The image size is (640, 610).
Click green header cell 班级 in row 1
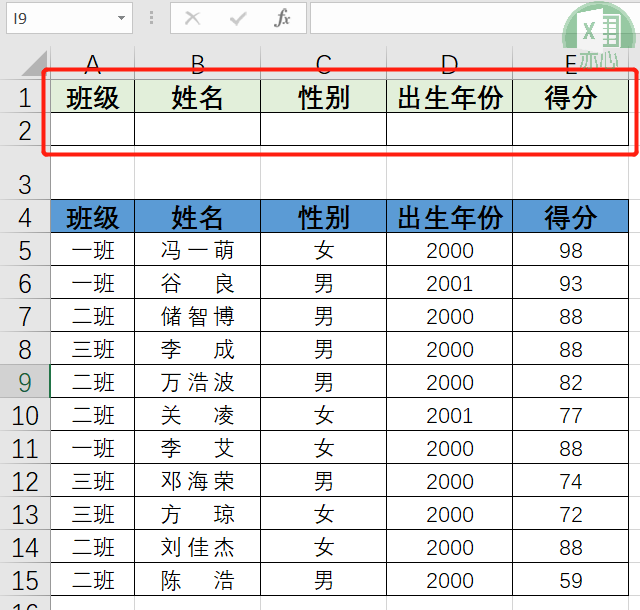click(93, 97)
